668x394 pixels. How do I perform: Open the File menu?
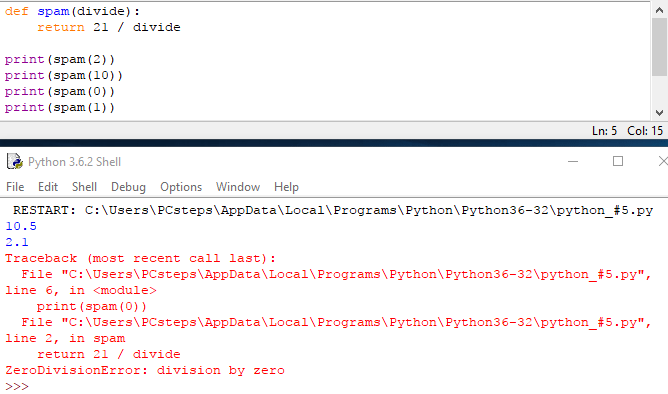(15, 187)
